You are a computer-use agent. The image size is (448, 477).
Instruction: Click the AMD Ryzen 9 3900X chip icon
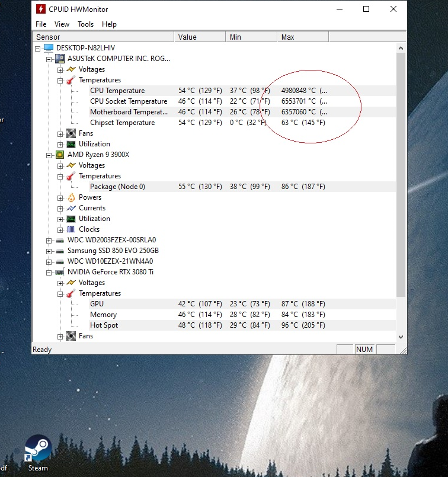click(x=60, y=155)
